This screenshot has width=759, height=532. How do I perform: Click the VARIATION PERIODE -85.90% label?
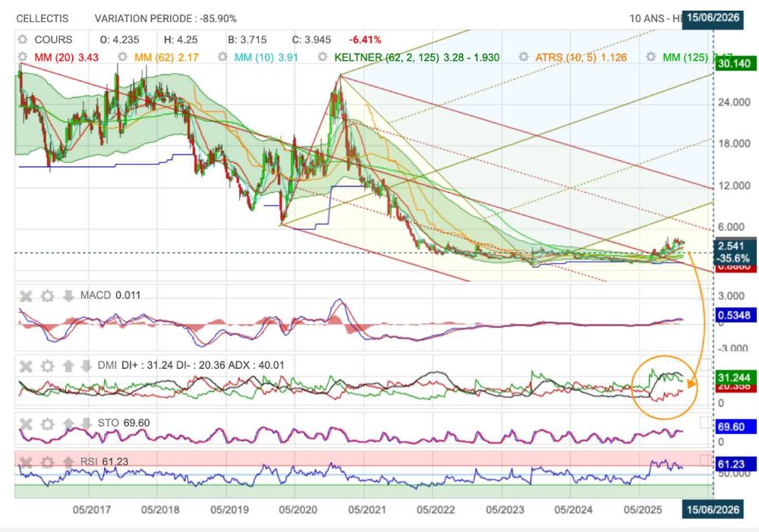(165, 19)
